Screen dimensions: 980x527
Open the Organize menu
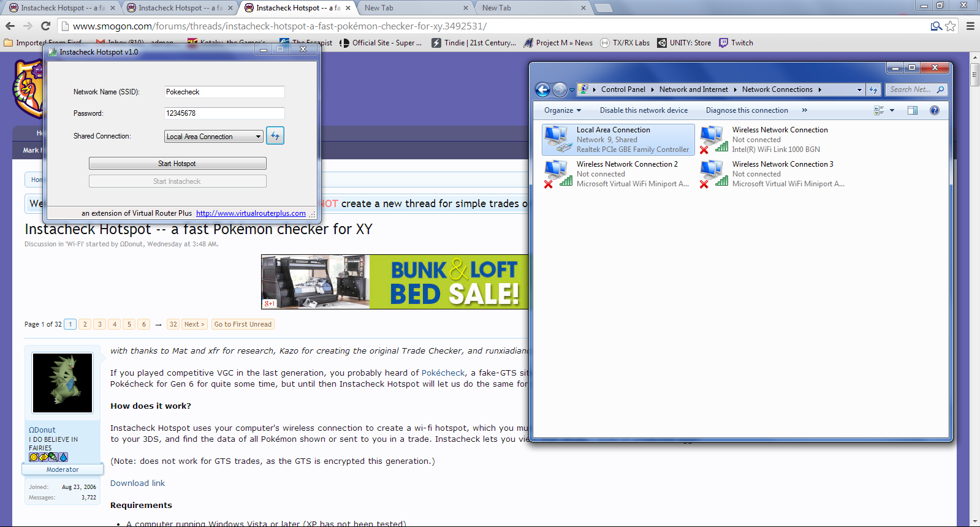coord(563,110)
